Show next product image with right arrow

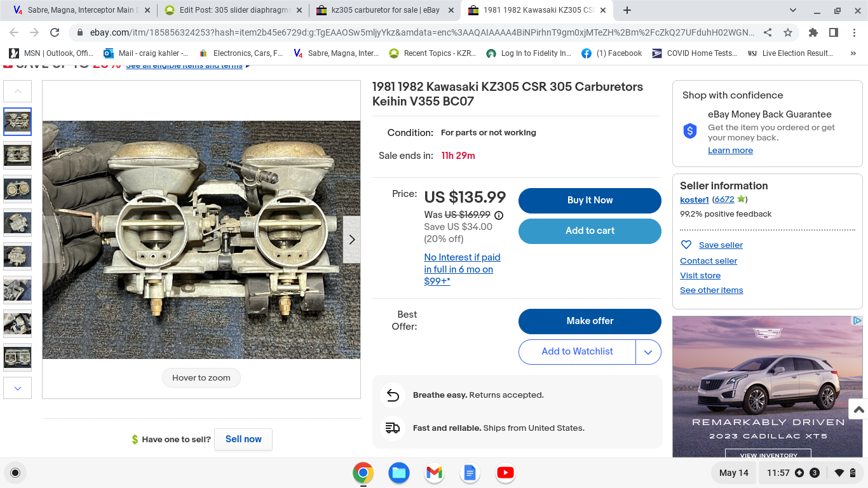(x=351, y=240)
